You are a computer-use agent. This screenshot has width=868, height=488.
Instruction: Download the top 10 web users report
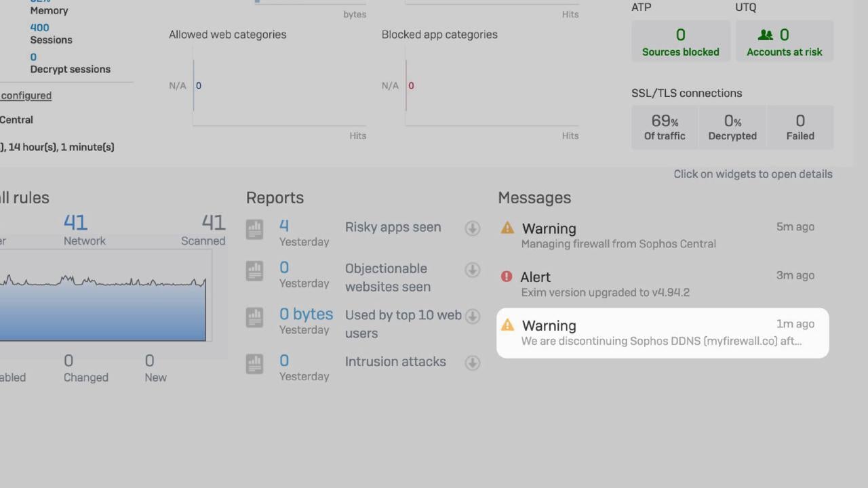pos(472,317)
